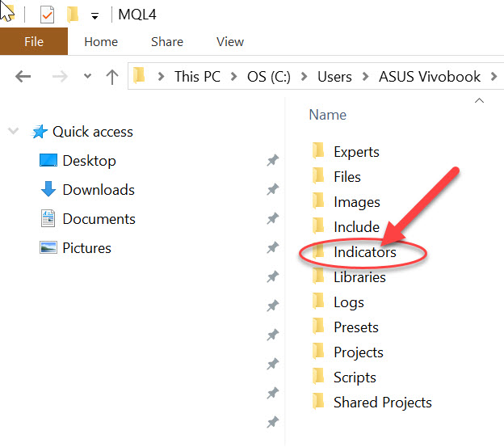The width and height of the screenshot is (504, 447).
Task: Go up one folder level
Action: click(x=111, y=77)
